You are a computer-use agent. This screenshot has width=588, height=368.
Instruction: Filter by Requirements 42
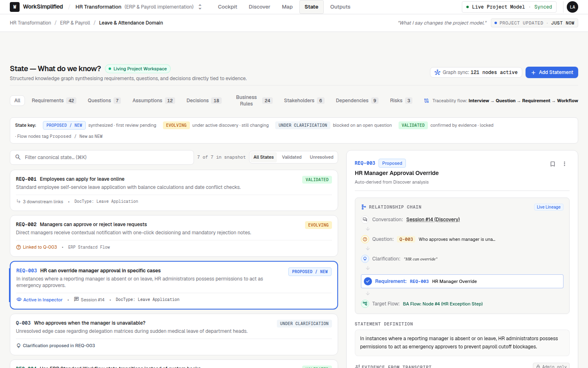coord(54,101)
